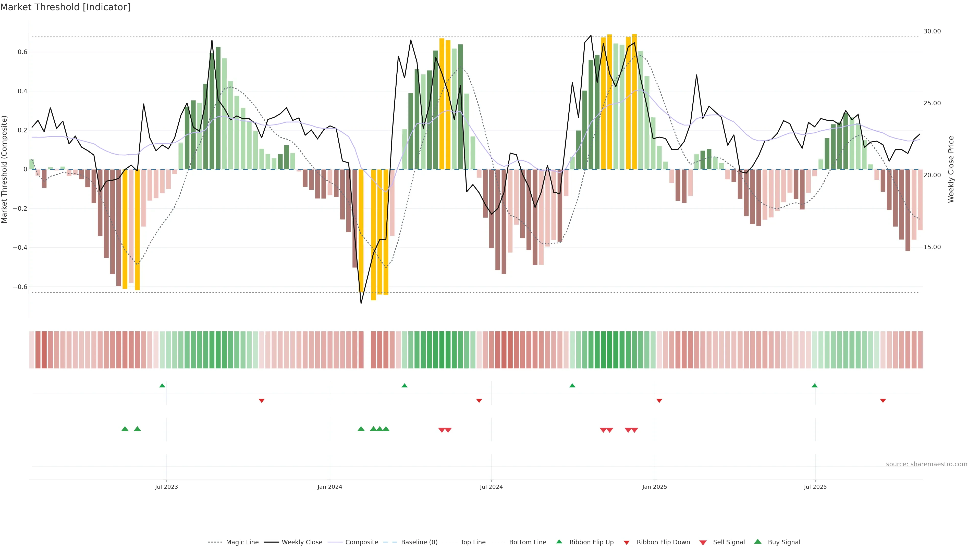This screenshot has width=980, height=551.
Task: Click Ribbon Flip Up legend triangle icon
Action: [x=559, y=542]
